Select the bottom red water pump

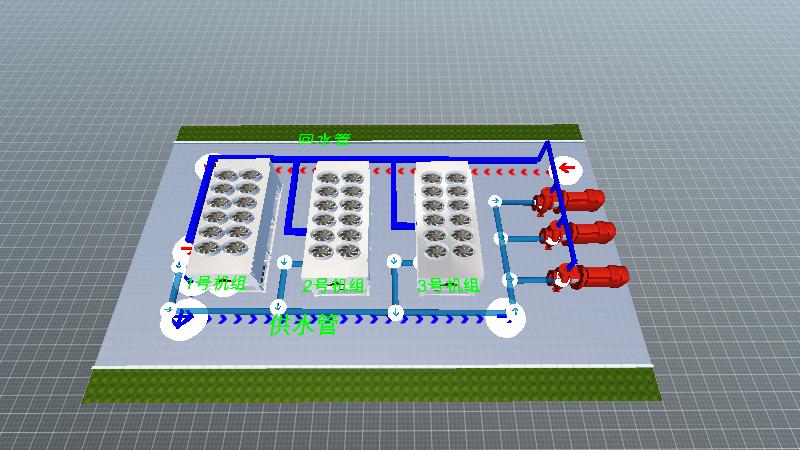(590, 277)
